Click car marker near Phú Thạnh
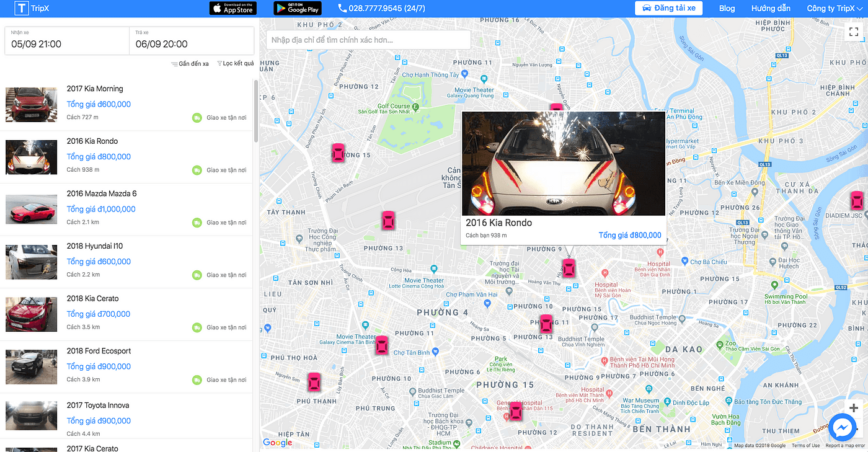The height and width of the screenshot is (452, 868). tap(314, 382)
